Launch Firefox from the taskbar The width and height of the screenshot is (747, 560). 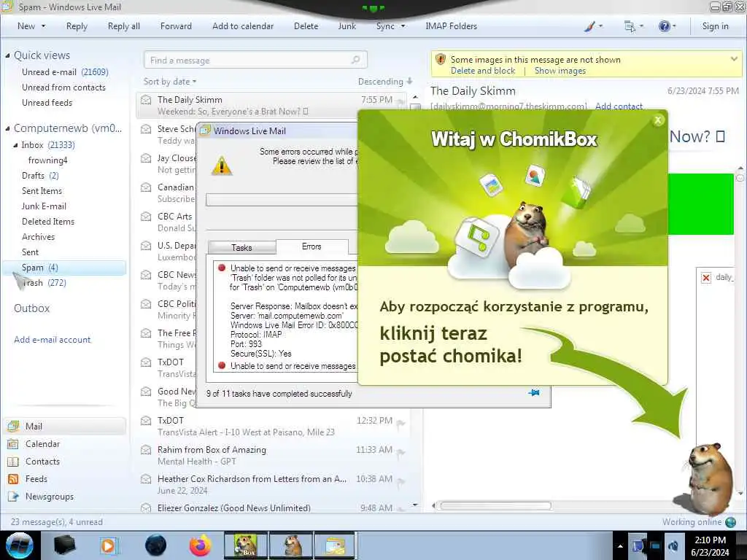pos(200,545)
